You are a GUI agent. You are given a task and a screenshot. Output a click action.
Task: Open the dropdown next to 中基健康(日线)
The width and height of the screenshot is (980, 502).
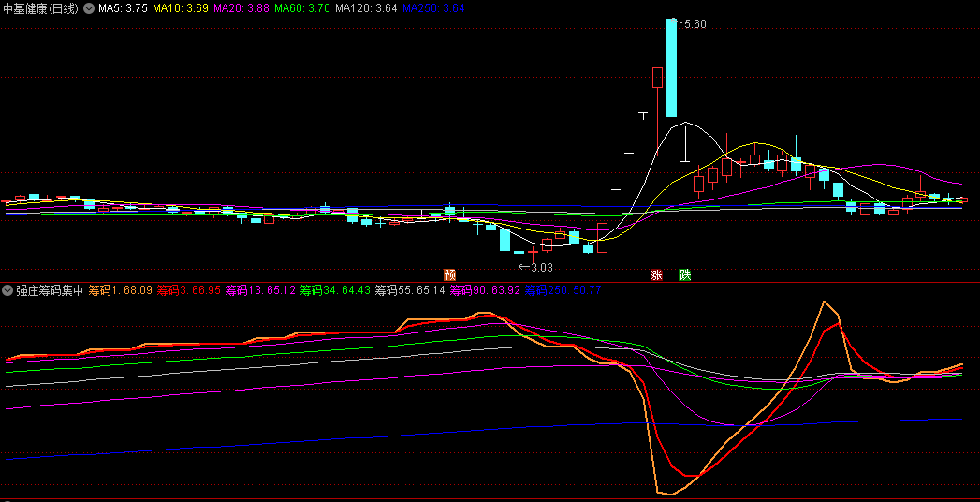[x=89, y=8]
